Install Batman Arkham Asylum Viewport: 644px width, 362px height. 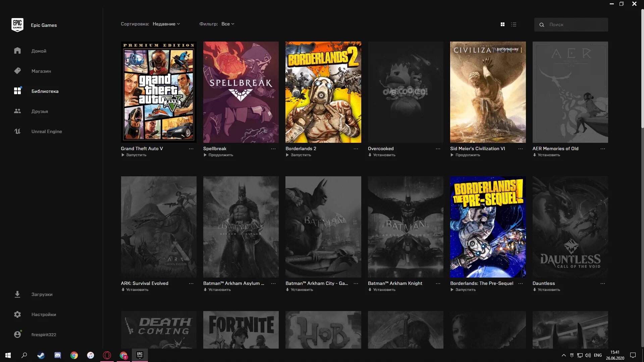[217, 290]
